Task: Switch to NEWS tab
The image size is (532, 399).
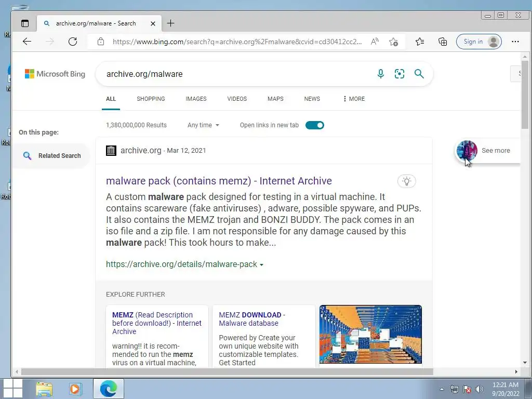Action: pos(312,99)
